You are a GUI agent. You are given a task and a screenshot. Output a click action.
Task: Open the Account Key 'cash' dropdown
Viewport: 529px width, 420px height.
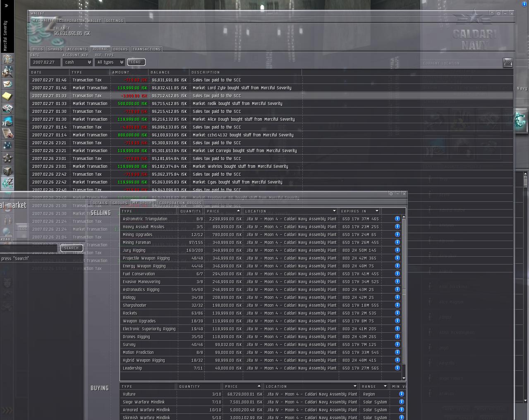click(78, 62)
